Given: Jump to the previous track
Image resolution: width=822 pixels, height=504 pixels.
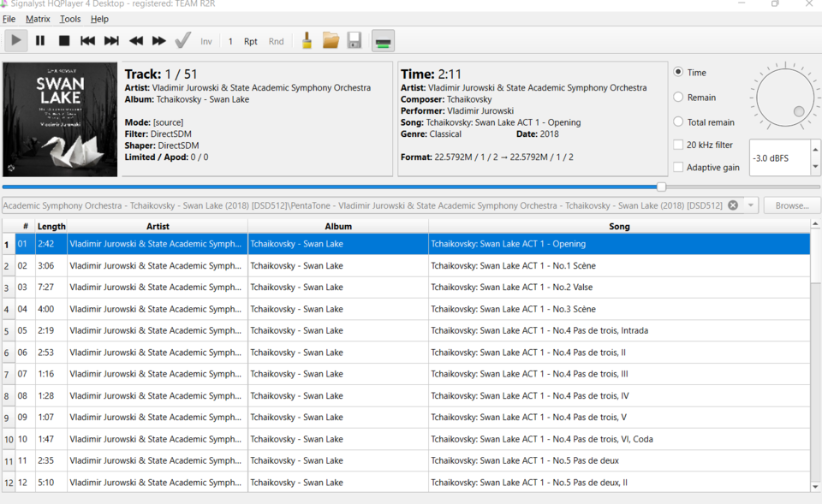Looking at the screenshot, I should click(87, 41).
